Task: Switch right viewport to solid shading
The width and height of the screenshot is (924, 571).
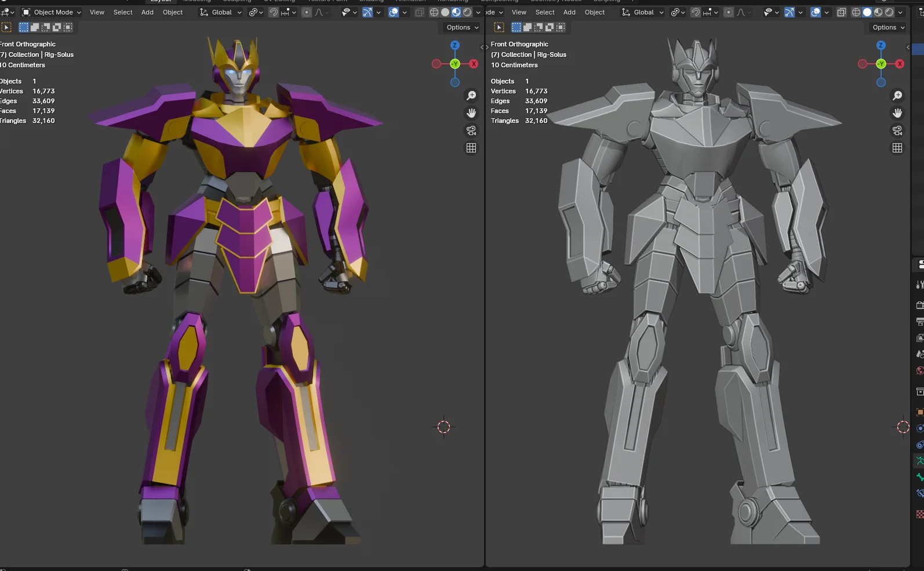Action: (x=867, y=12)
